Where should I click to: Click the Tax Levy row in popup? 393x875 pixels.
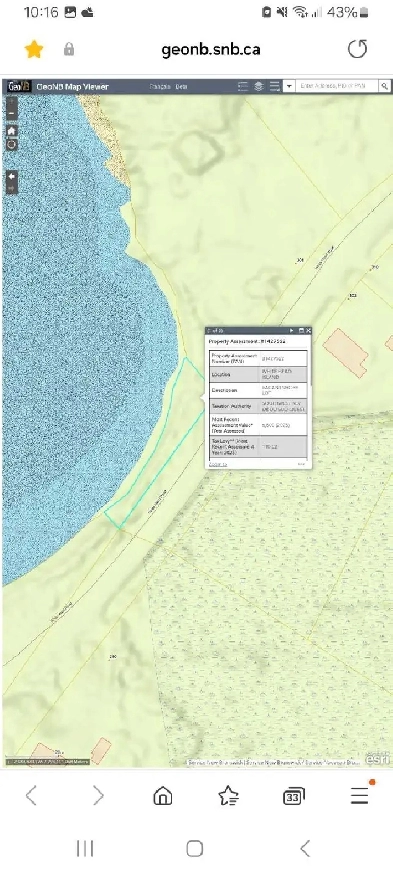coord(258,447)
